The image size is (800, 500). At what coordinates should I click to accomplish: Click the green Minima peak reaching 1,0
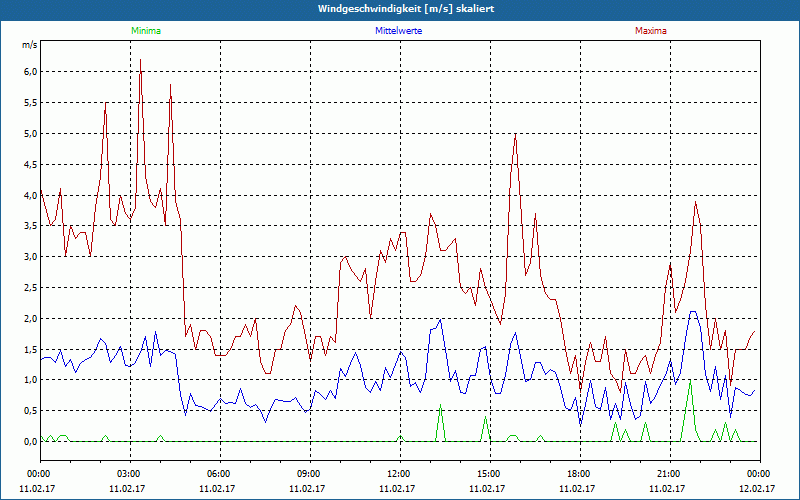[690, 381]
